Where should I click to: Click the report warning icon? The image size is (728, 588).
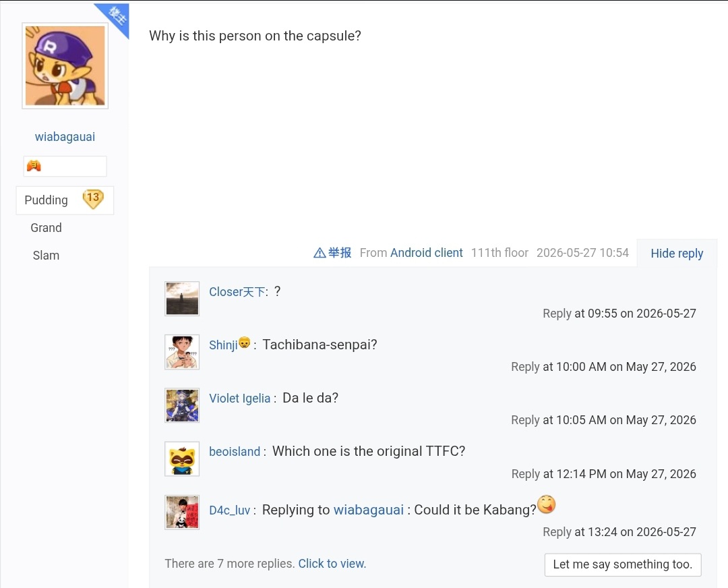point(320,253)
